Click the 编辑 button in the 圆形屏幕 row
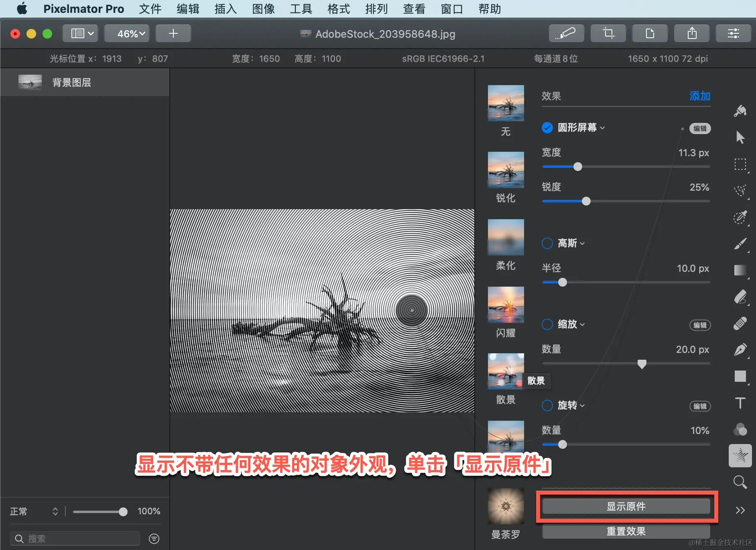Image resolution: width=756 pixels, height=550 pixels. tap(700, 128)
